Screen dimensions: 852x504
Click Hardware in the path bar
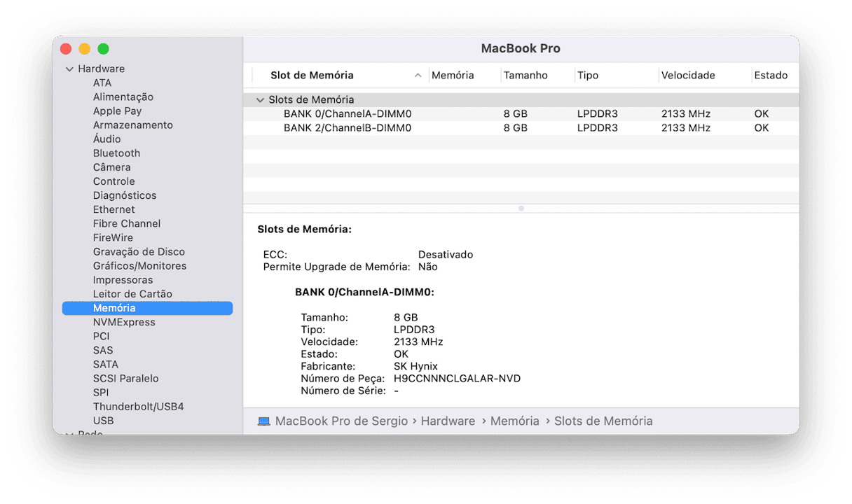pos(448,421)
